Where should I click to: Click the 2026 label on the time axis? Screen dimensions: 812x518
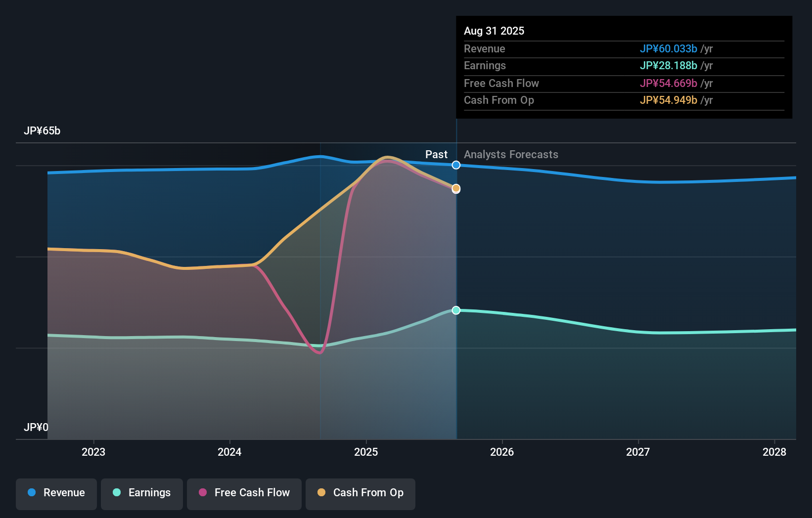coord(502,452)
